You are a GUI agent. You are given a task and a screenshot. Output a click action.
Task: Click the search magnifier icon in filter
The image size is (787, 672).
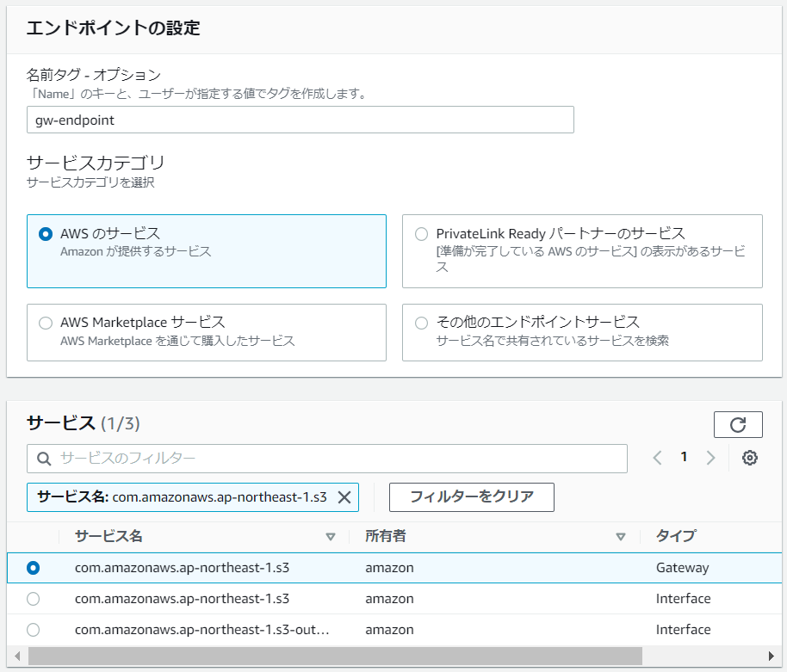pos(44,459)
